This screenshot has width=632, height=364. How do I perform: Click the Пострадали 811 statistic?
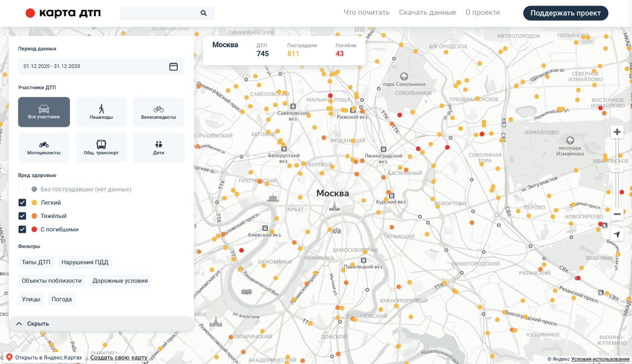coord(302,50)
